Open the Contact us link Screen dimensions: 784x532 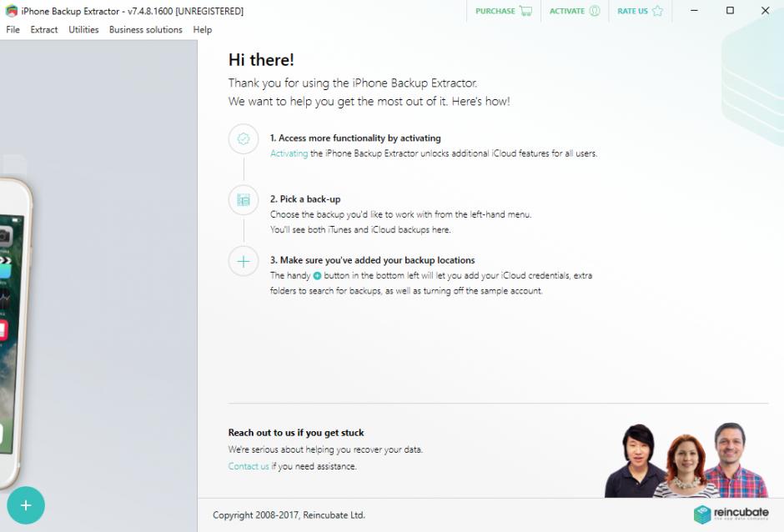tap(249, 466)
